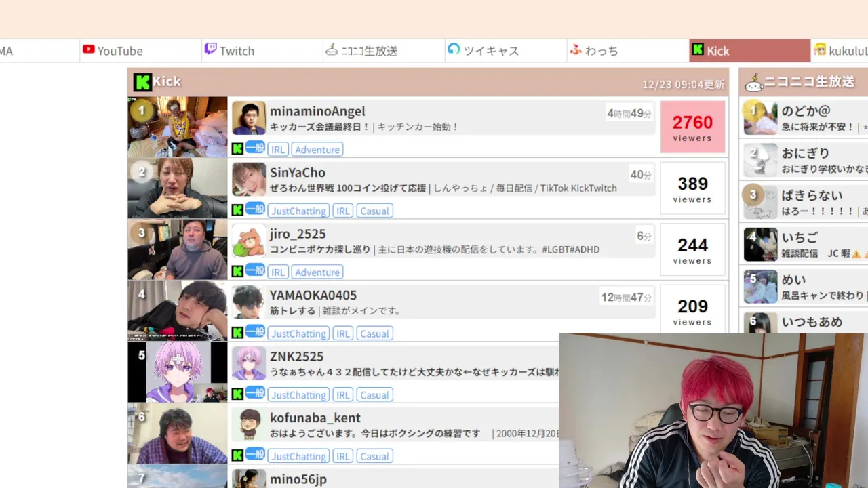The width and height of the screenshot is (868, 488).
Task: Click IRL tag on minaminoAngel row
Action: pyautogui.click(x=278, y=150)
